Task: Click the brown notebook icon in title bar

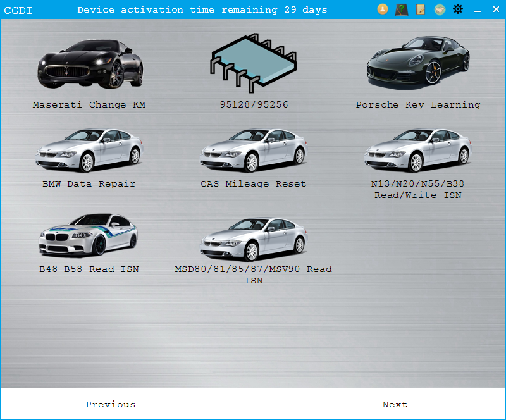Action: tap(420, 9)
